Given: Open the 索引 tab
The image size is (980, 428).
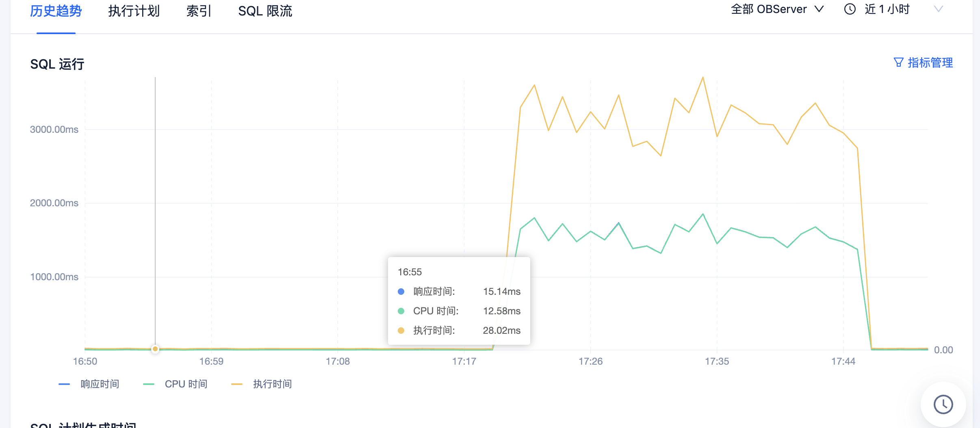Looking at the screenshot, I should pyautogui.click(x=199, y=11).
